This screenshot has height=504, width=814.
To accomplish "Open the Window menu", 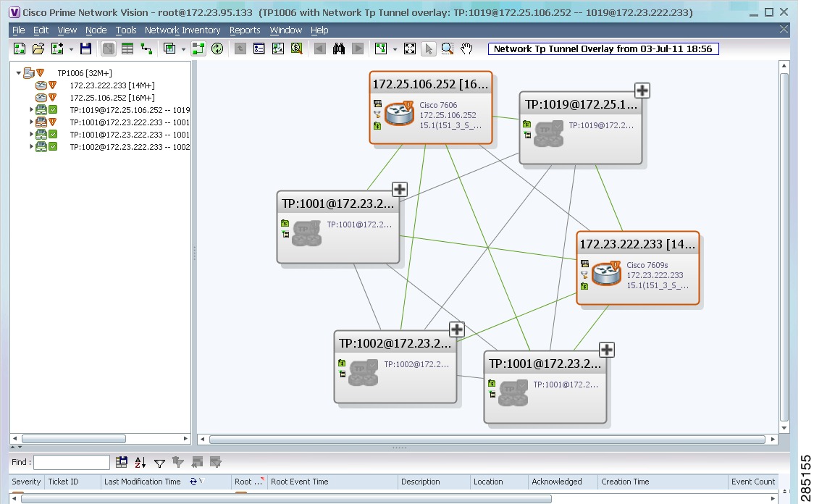I will click(285, 30).
